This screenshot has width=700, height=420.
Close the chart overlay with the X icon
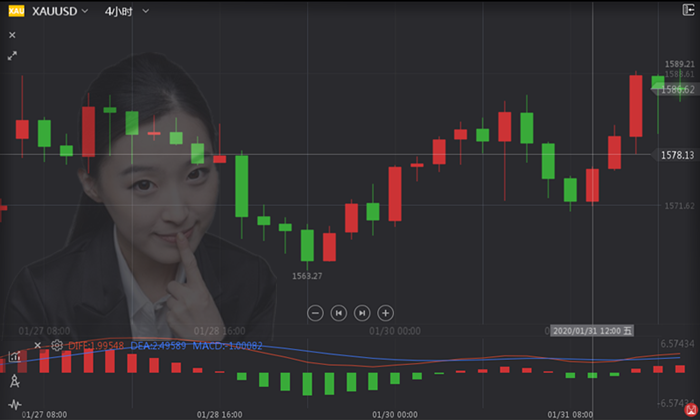12,35
